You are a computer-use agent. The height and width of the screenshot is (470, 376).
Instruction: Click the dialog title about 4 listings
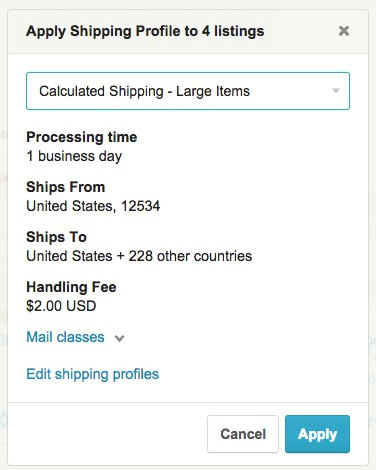145,31
